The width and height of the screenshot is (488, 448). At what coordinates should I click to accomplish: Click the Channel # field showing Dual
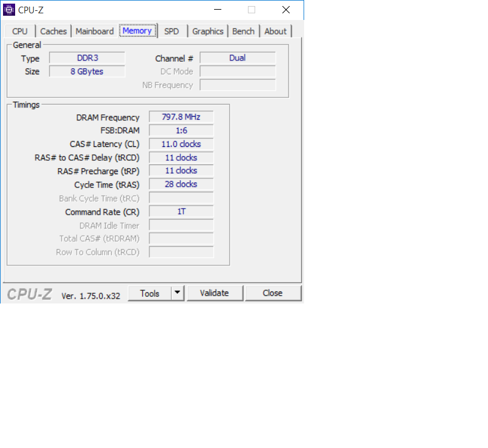pos(238,58)
